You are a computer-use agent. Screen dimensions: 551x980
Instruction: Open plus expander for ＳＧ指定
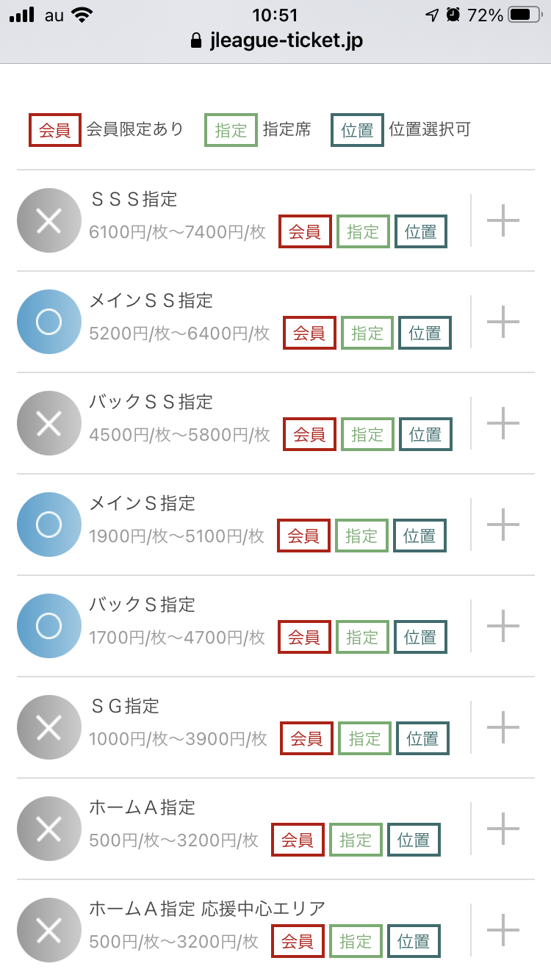(x=503, y=727)
